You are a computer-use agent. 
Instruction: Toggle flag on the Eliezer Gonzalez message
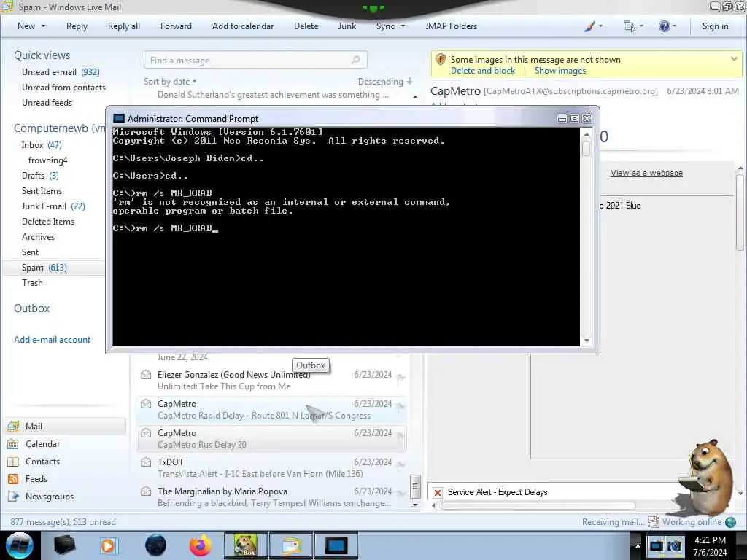click(x=400, y=378)
